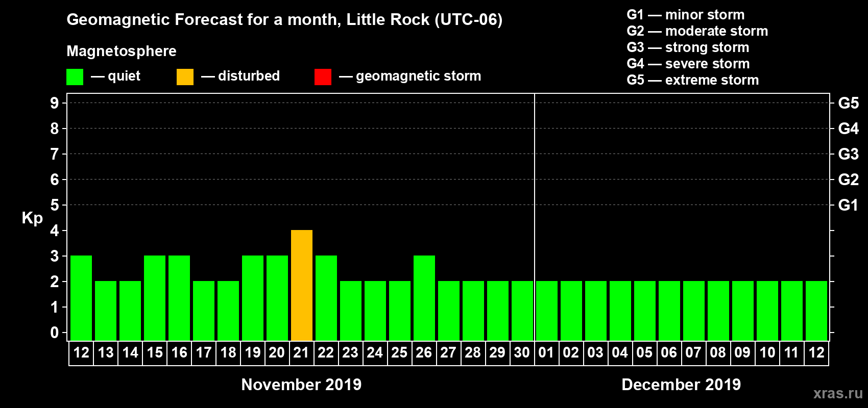The width and height of the screenshot is (868, 408).
Task: Click the green bar for December 06
Action: 669,311
